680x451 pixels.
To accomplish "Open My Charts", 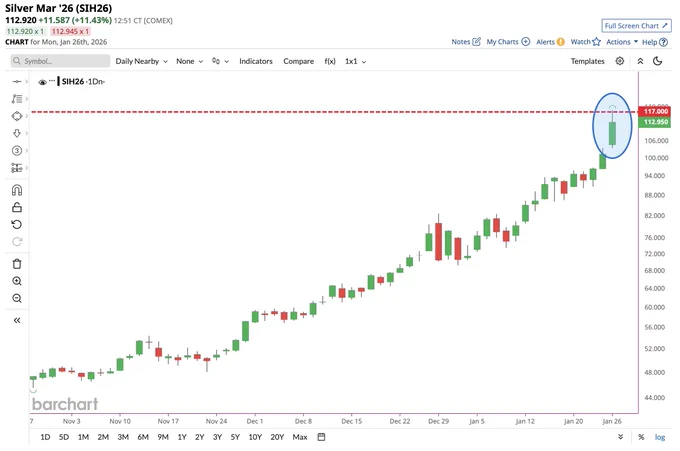I will pyautogui.click(x=508, y=42).
